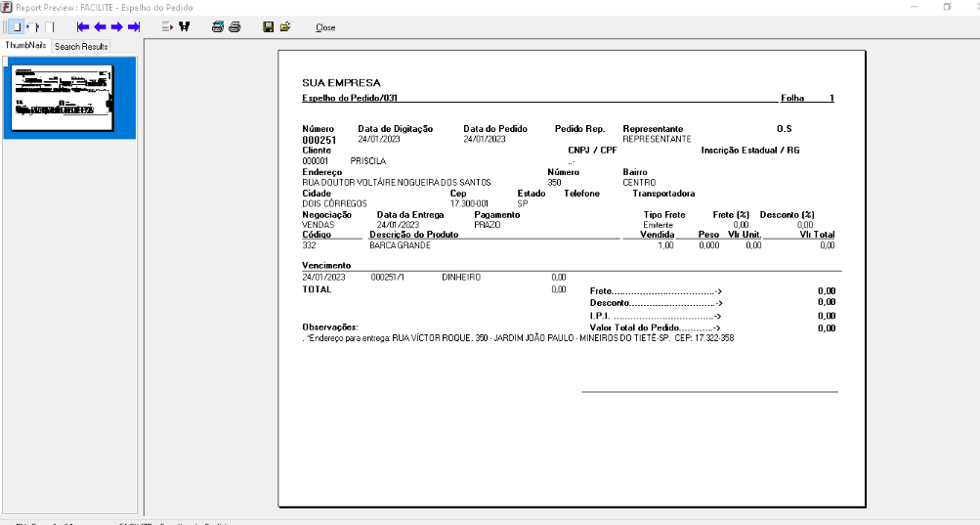
Task: Load a report with the open folder icon
Action: 285,27
